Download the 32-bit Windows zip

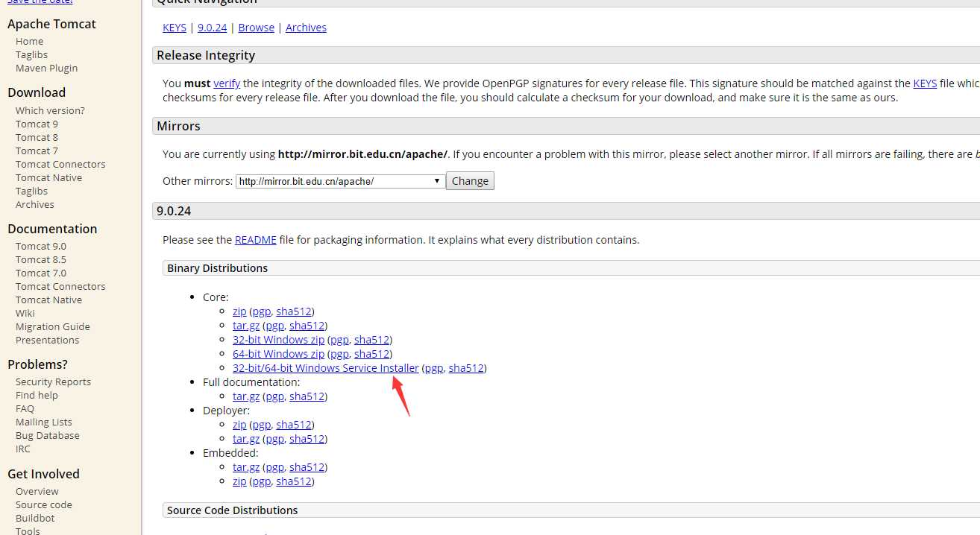click(278, 340)
